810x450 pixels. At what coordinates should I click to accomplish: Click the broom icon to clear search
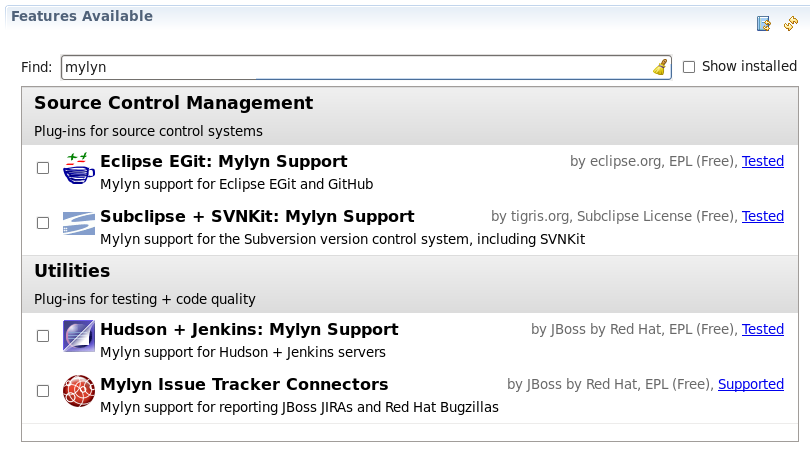(x=660, y=67)
